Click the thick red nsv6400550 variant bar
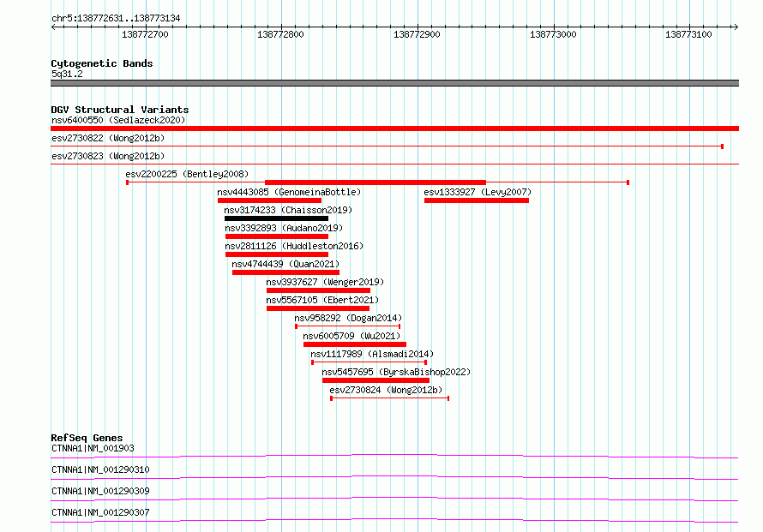The image size is (763, 532). (394, 129)
